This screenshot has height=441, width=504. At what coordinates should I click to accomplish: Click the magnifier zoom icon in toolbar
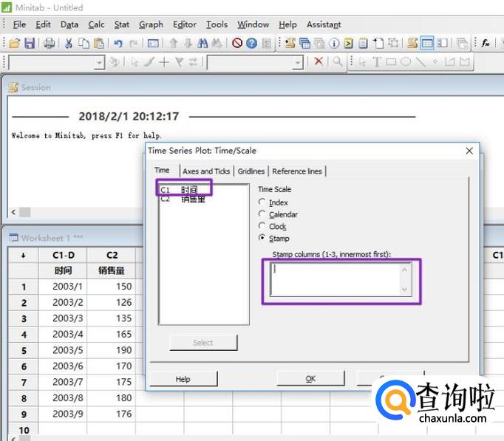tap(337, 61)
